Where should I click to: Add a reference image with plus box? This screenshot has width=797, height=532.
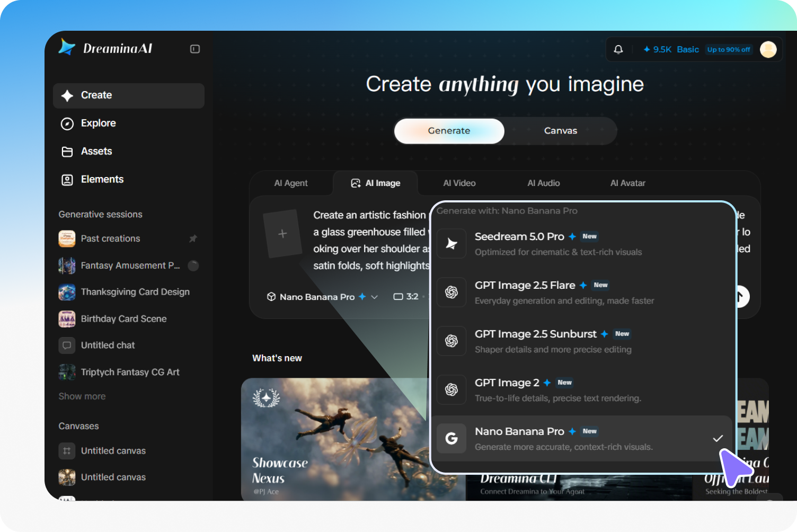pyautogui.click(x=282, y=234)
